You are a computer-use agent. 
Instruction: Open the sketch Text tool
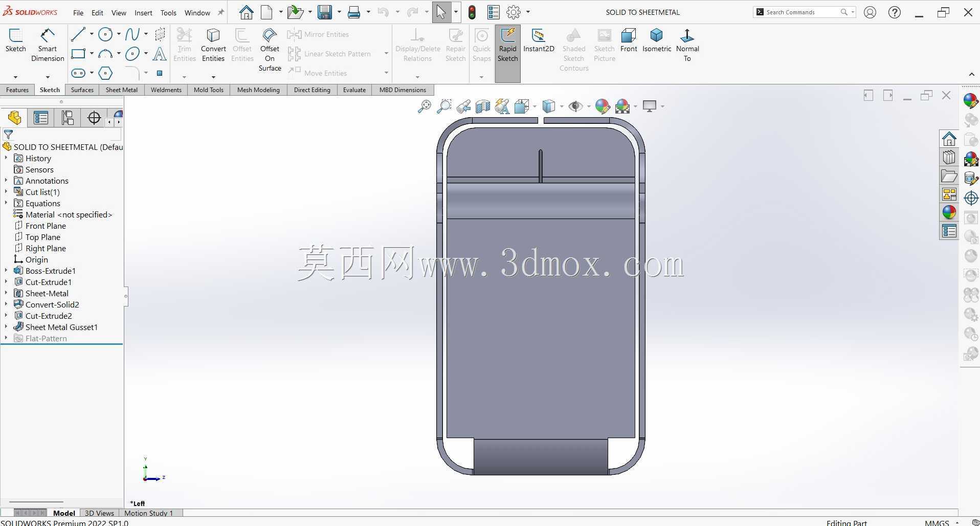click(x=160, y=54)
